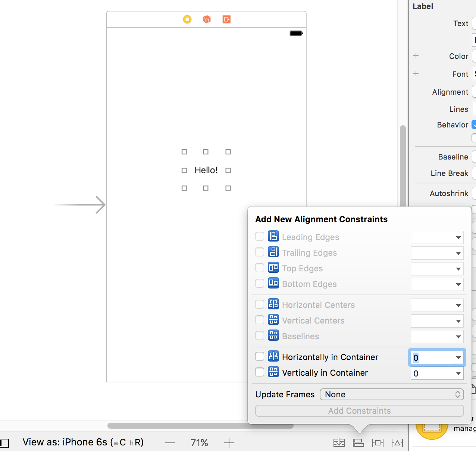This screenshot has height=451, width=476.
Task: Click the Label section header
Action: (423, 6)
